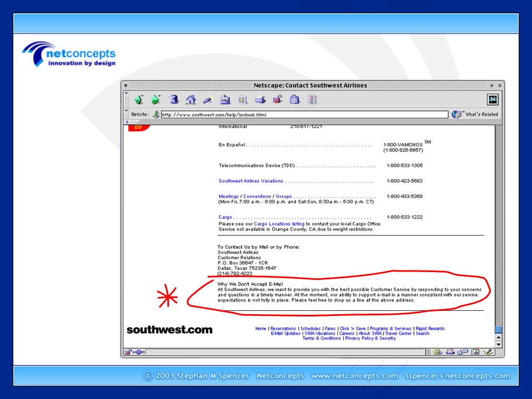
Task: Open the Rapid Rewards footer link
Action: click(430, 329)
